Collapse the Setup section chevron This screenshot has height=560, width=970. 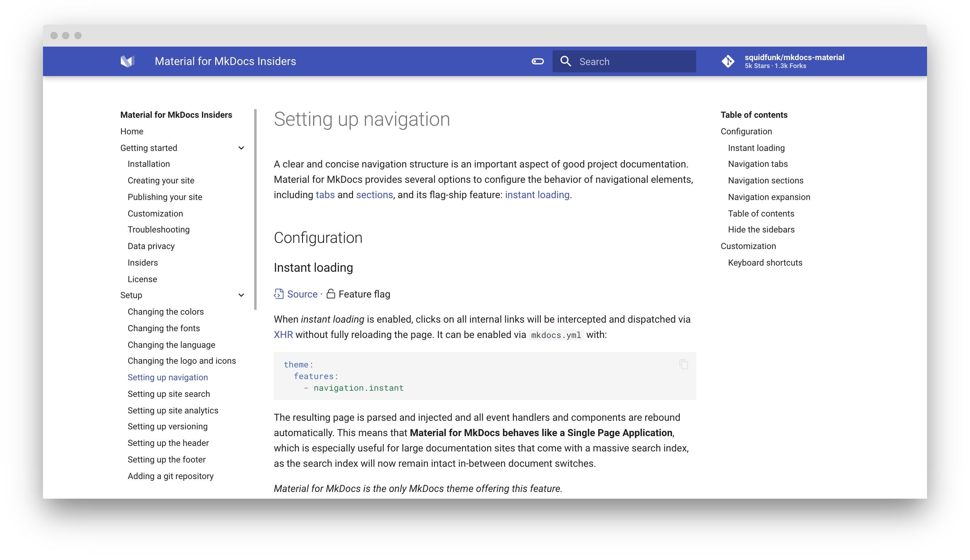click(x=241, y=295)
